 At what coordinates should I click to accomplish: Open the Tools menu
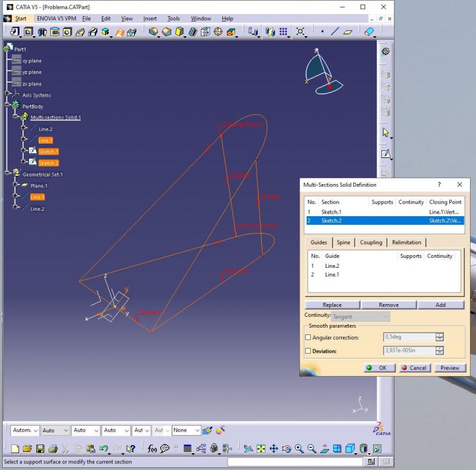click(174, 19)
